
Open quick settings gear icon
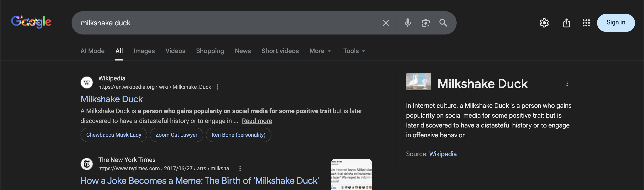544,23
